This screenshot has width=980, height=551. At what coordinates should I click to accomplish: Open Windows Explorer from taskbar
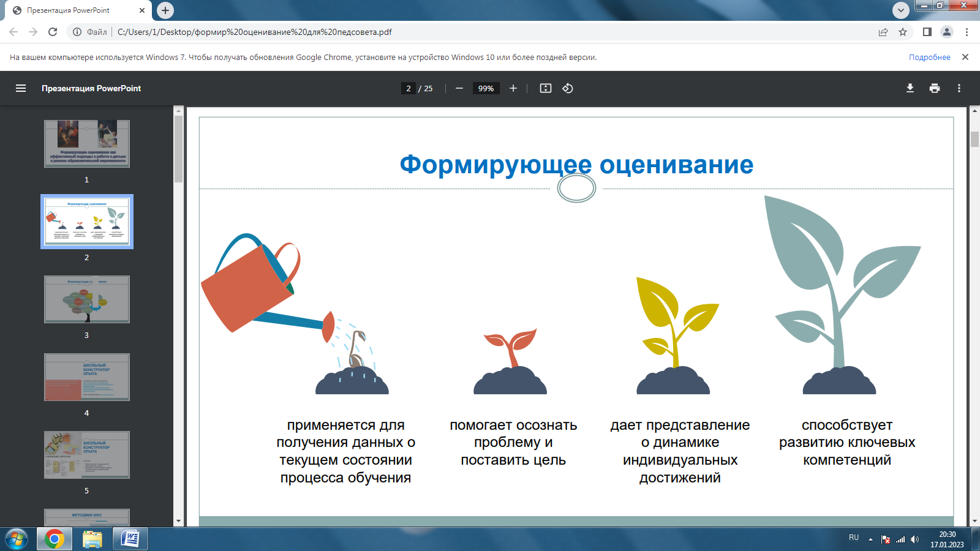[92, 539]
